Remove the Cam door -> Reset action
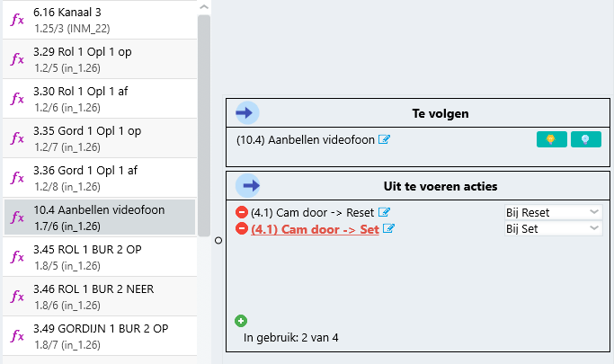614x364 pixels. pyautogui.click(x=242, y=212)
